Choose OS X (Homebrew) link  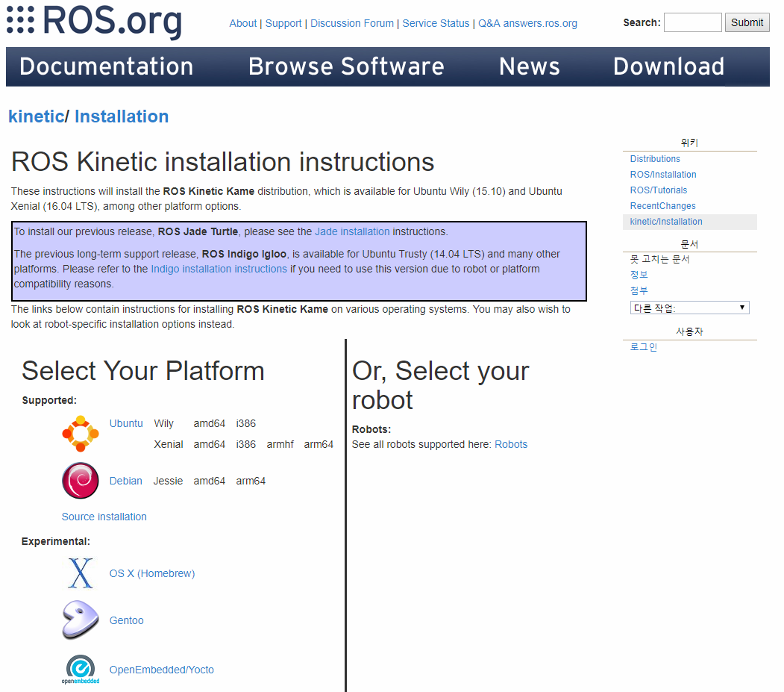pyautogui.click(x=152, y=573)
